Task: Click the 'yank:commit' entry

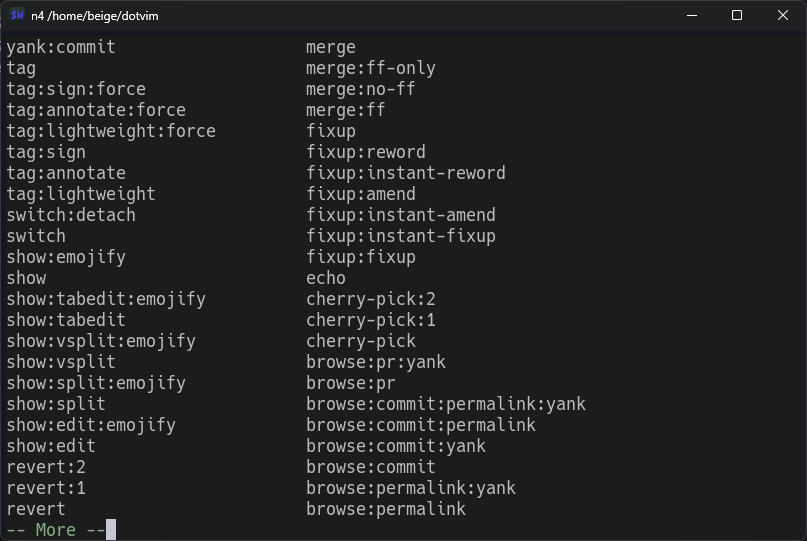Action: point(61,47)
